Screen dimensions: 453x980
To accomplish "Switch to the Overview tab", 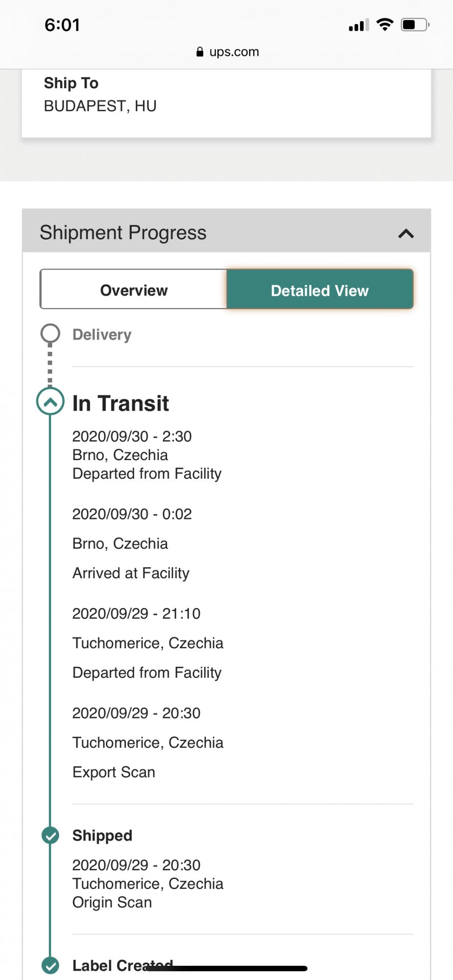I will 134,290.
